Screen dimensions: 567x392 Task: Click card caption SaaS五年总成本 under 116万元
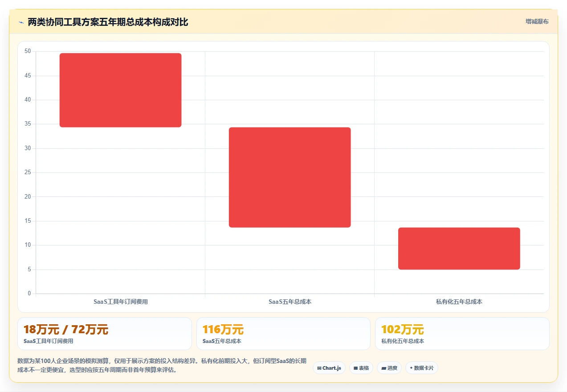tap(222, 341)
